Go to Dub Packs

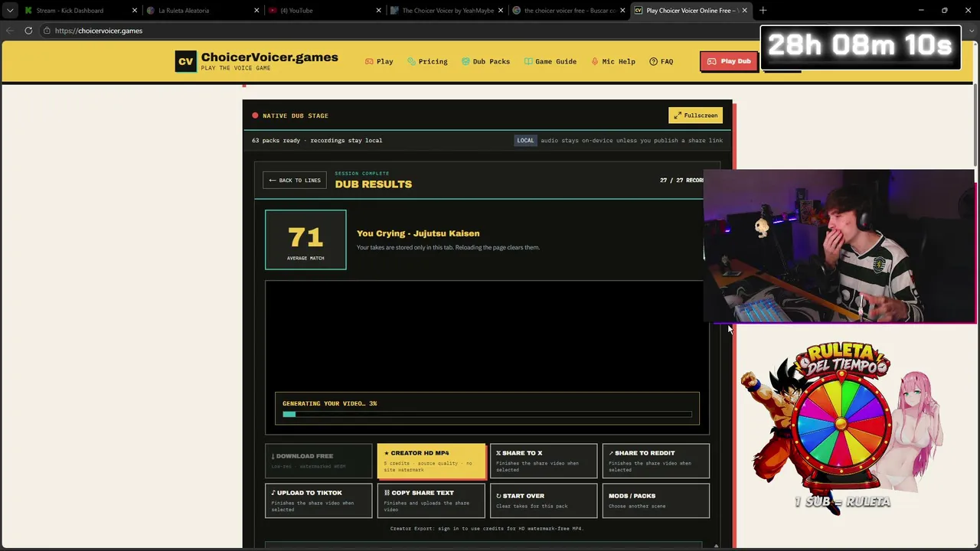click(485, 61)
